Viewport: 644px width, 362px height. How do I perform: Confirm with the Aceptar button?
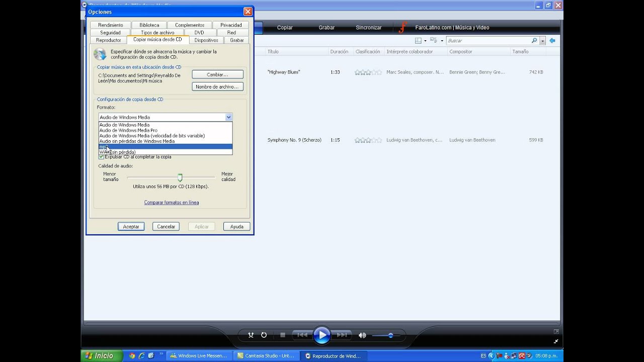tap(131, 227)
